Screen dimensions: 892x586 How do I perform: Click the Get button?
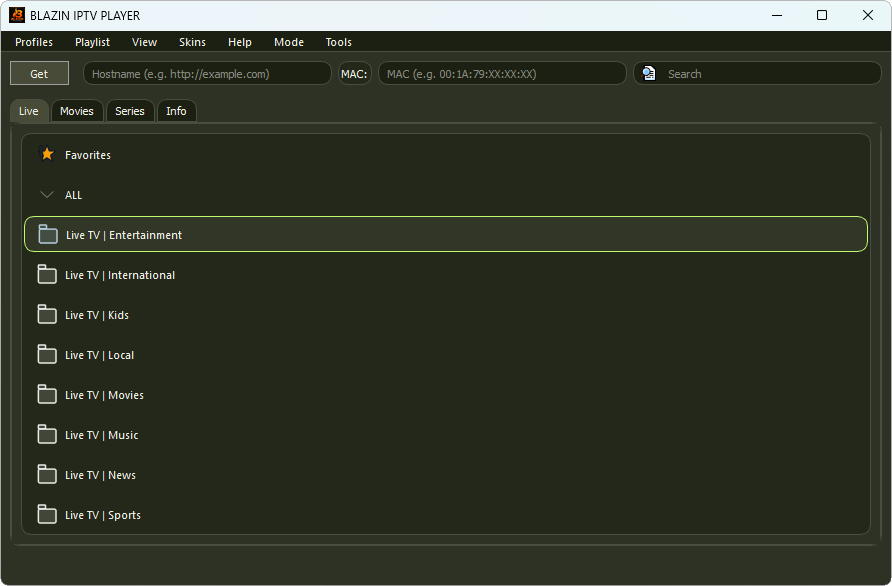39,73
